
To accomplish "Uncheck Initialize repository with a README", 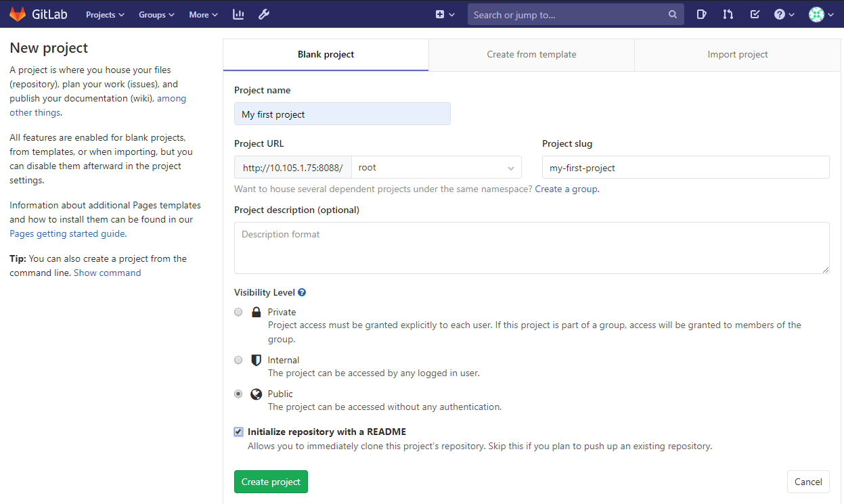I will coord(238,432).
